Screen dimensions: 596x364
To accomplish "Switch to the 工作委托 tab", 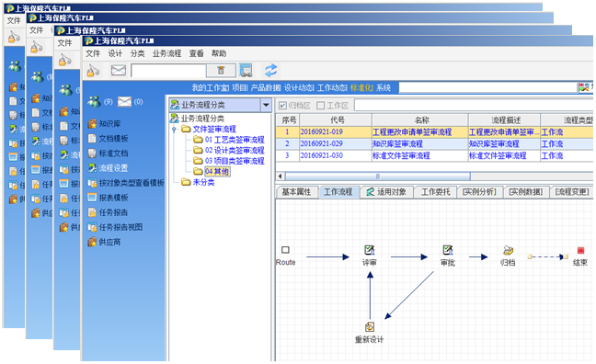I will (436, 192).
